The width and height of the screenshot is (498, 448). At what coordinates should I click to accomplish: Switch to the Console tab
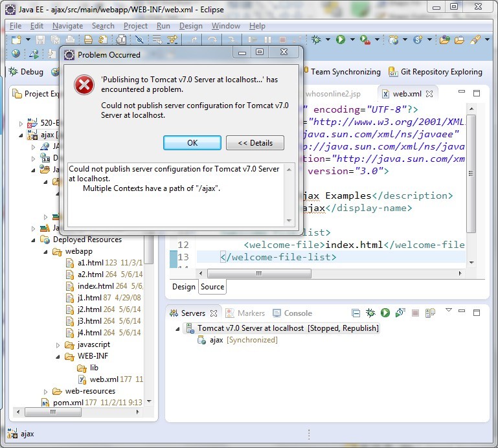[298, 313]
